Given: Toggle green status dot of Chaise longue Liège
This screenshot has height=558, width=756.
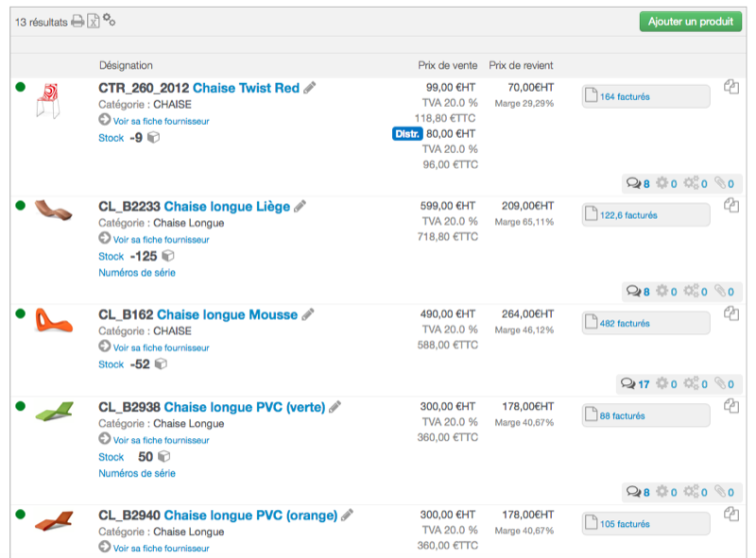Looking at the screenshot, I should tap(20, 206).
